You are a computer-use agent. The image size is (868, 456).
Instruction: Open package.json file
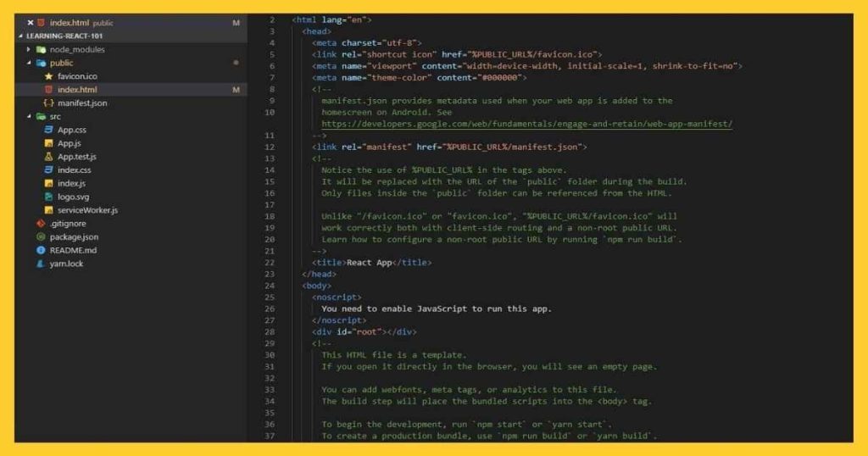pos(75,236)
